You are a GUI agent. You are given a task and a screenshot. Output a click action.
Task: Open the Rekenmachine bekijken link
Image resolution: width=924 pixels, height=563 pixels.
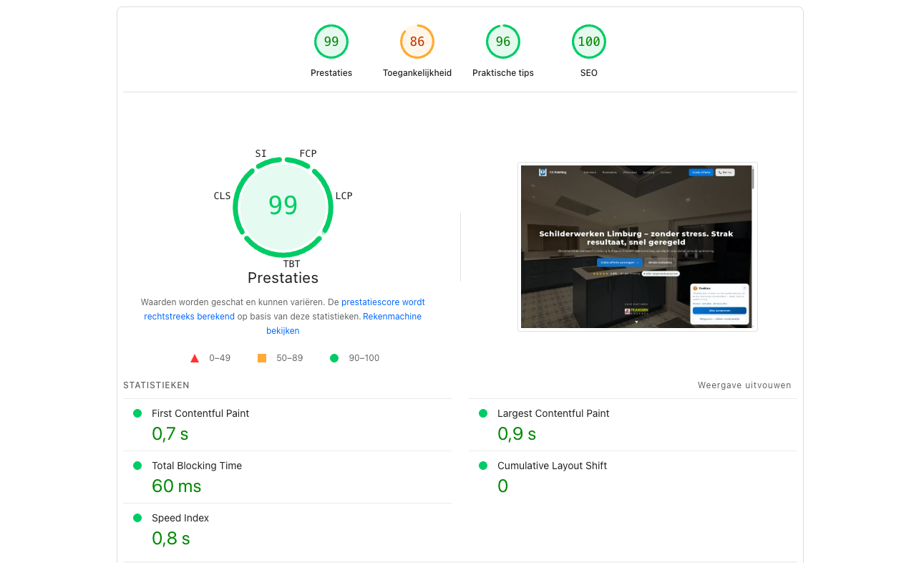392,317
